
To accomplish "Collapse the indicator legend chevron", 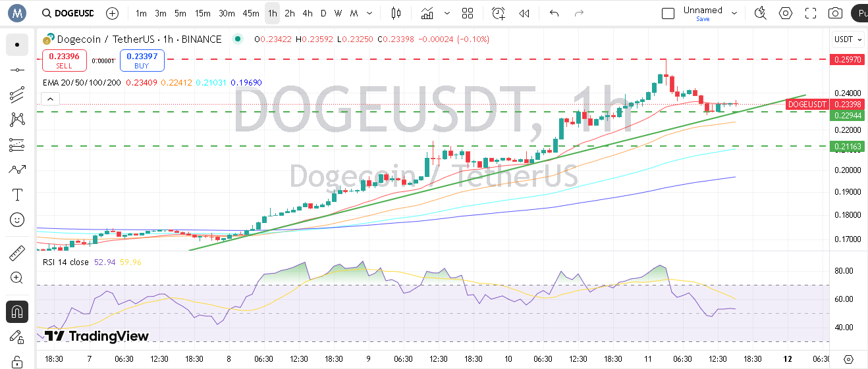I will [x=50, y=99].
